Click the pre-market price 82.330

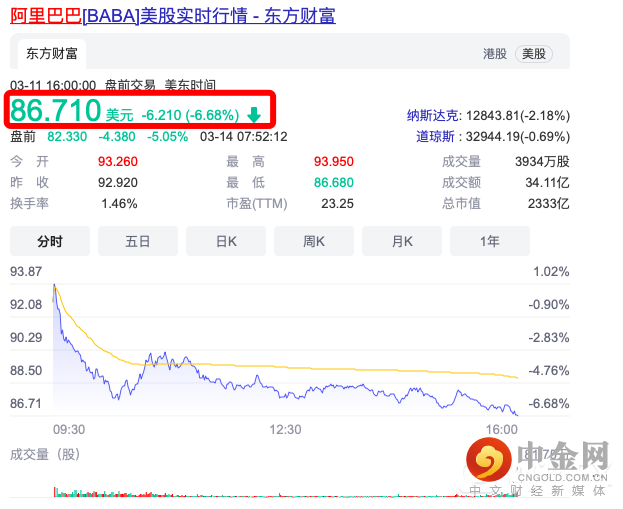(x=67, y=137)
